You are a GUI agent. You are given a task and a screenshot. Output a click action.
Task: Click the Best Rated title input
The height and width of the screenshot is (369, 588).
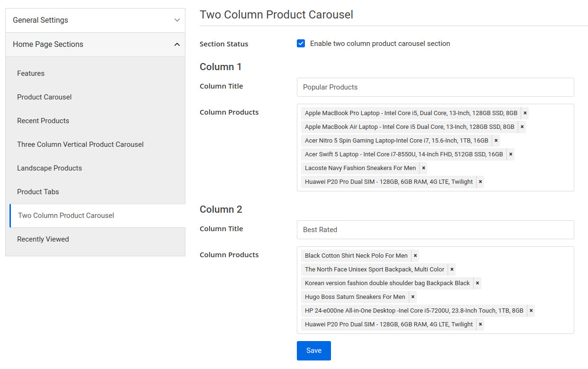coord(435,230)
